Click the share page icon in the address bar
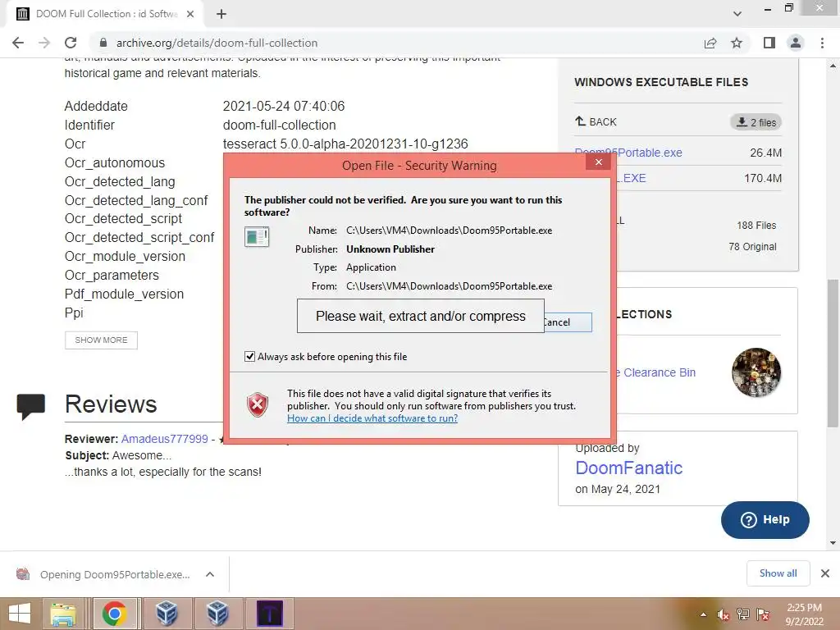 coord(710,43)
